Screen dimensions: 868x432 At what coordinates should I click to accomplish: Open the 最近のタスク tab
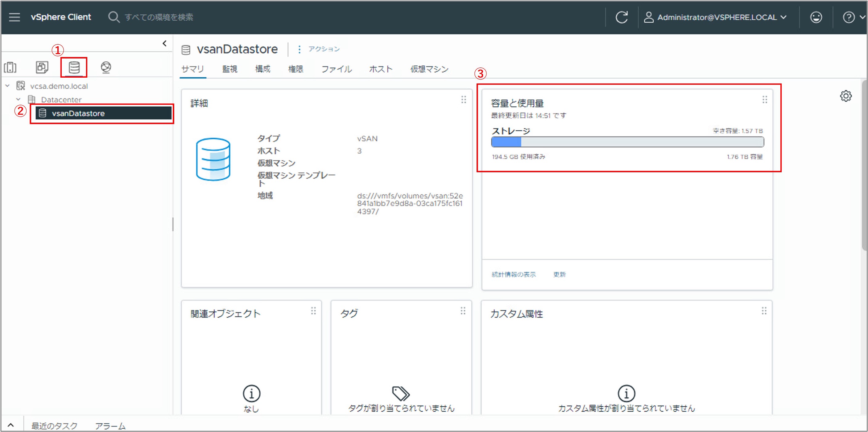point(55,426)
